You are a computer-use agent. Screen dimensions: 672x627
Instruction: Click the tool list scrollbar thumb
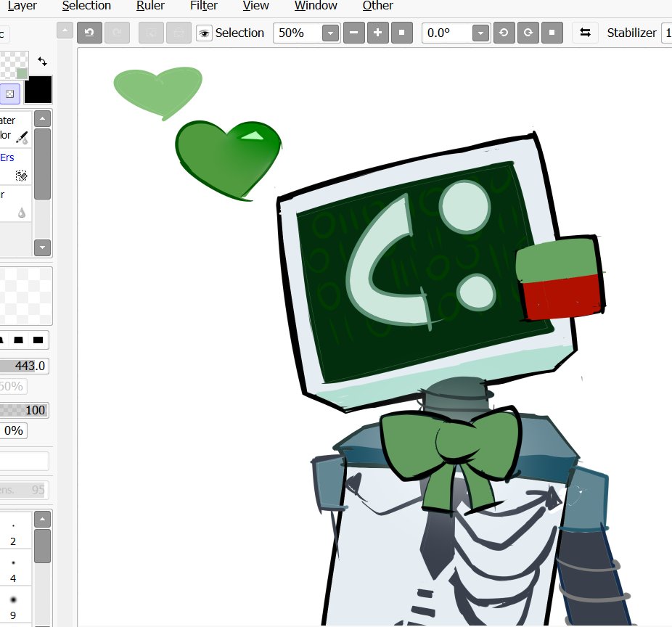(42, 164)
